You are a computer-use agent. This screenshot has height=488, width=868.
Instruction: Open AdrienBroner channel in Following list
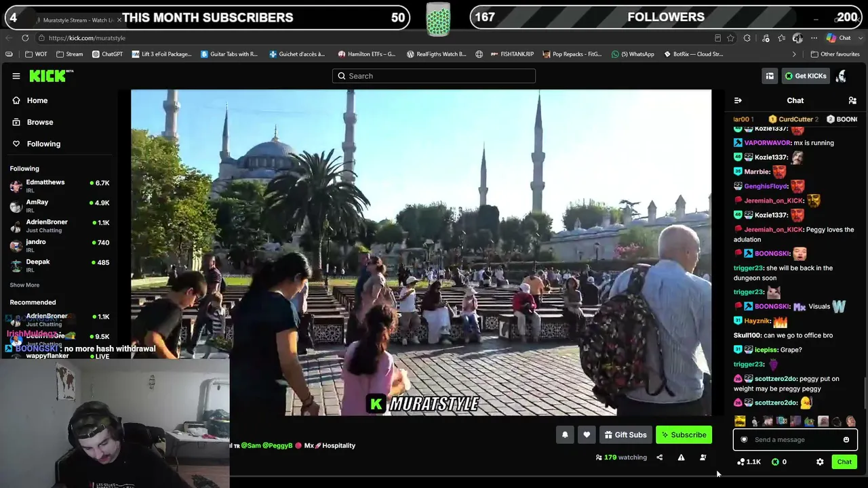59,226
